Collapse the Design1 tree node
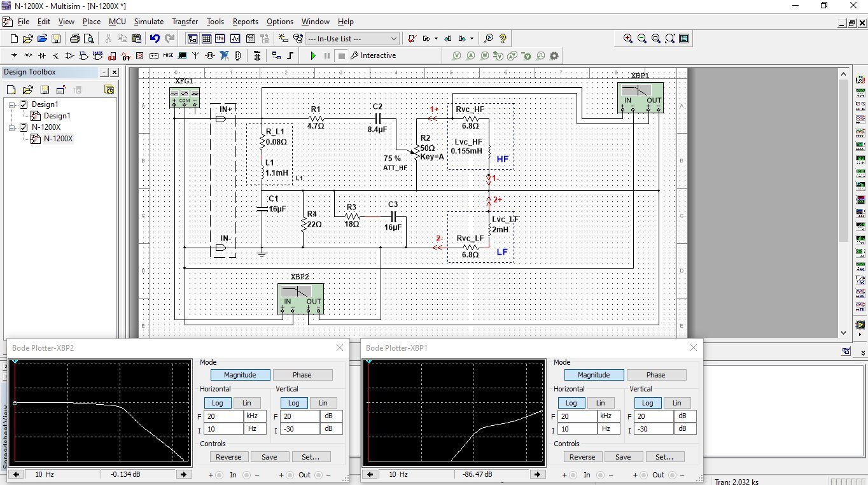868x485 pixels. 13,104
